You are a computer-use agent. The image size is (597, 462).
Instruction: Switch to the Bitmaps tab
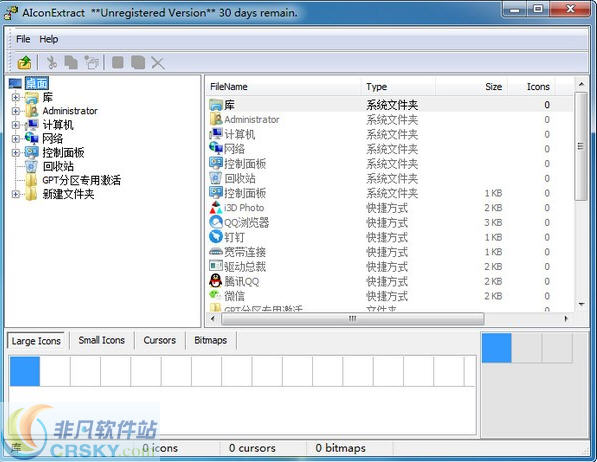pos(211,340)
